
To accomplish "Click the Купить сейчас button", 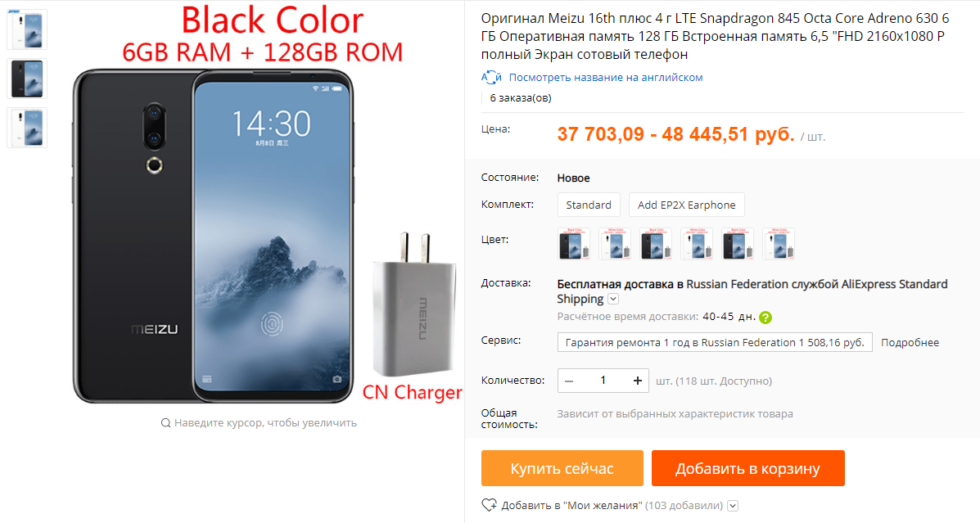I will tap(562, 468).
